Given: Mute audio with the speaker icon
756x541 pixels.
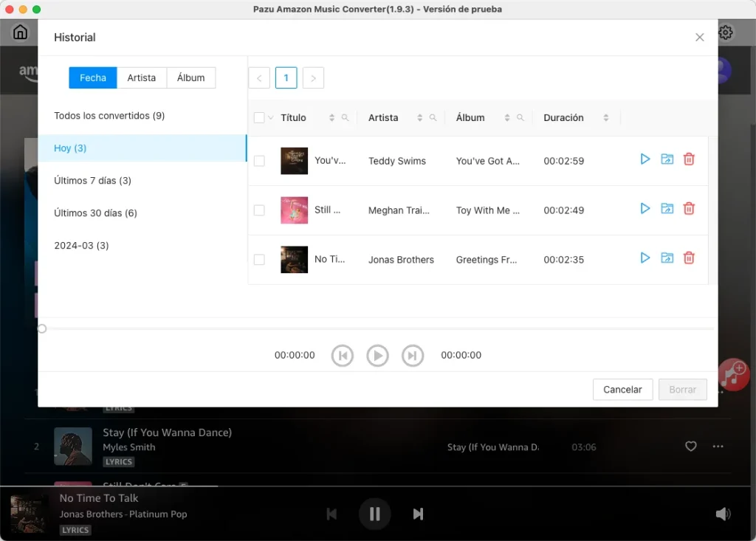Looking at the screenshot, I should pos(724,514).
